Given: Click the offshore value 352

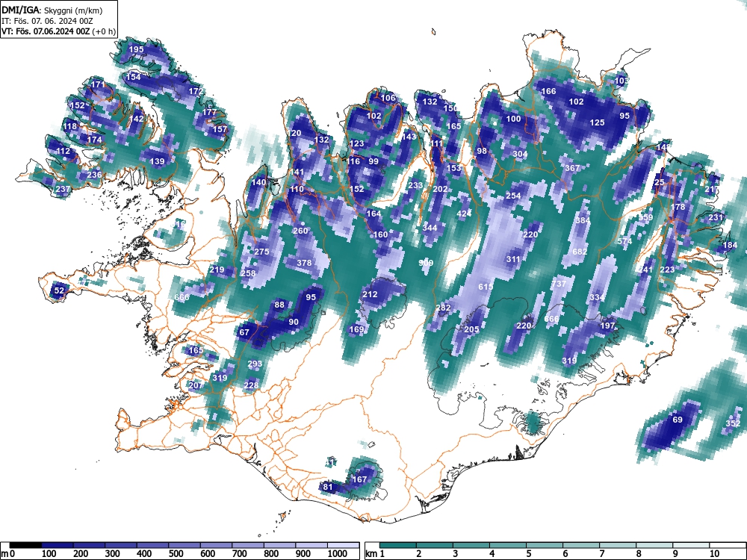Looking at the screenshot, I should 734,423.
